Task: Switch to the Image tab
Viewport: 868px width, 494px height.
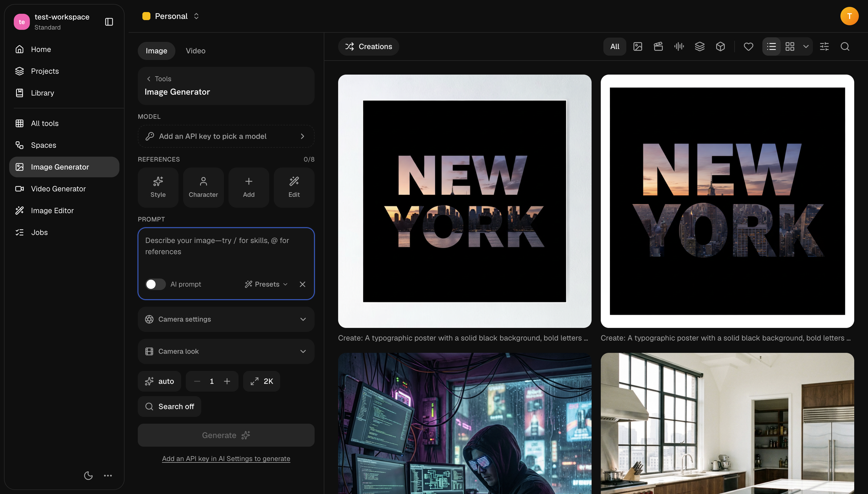Action: point(156,50)
